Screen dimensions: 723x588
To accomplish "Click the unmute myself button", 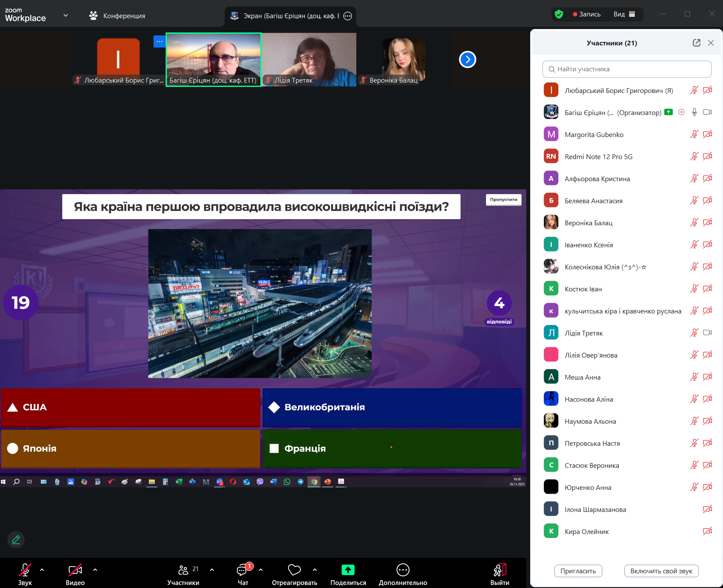I will click(661, 571).
